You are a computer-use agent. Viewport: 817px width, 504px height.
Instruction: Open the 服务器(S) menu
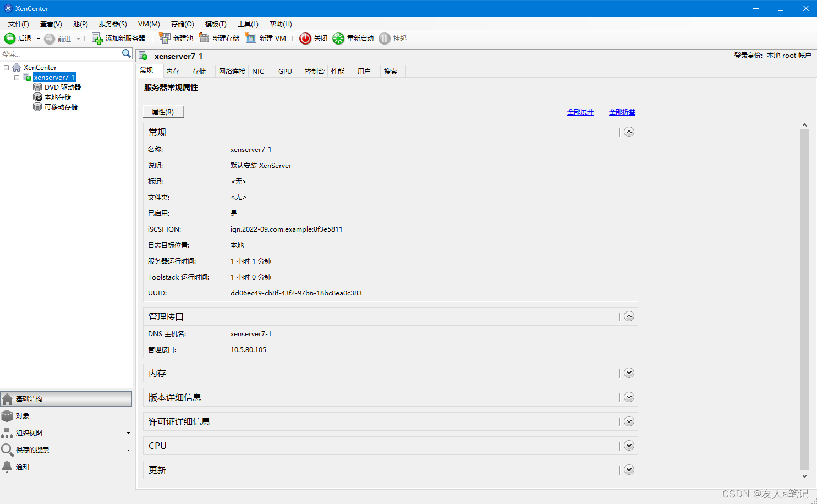tap(113, 24)
